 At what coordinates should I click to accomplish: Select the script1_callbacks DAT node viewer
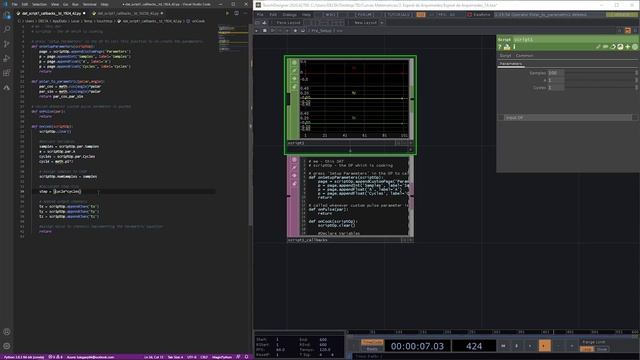(x=355, y=197)
